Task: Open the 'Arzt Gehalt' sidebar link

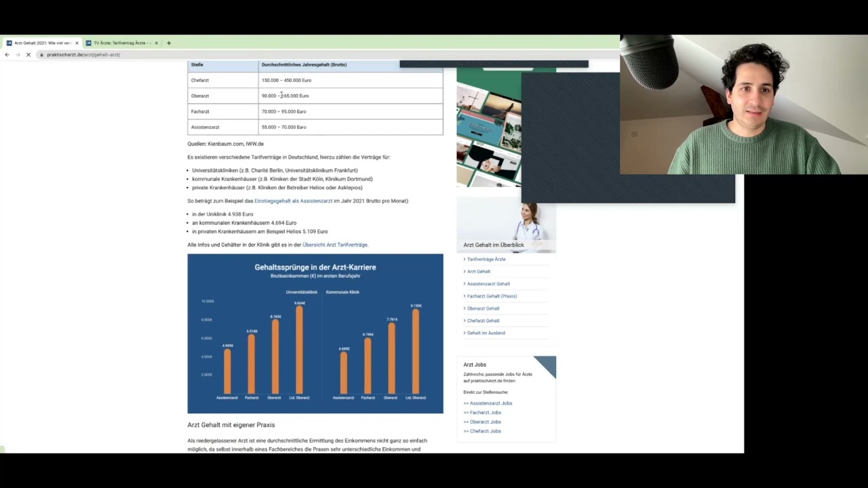Action: pos(479,272)
